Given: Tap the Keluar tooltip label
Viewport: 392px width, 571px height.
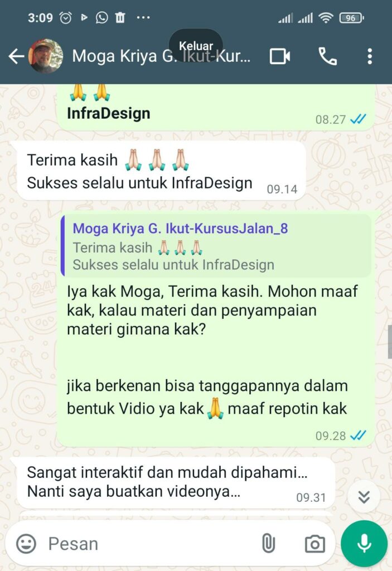Looking at the screenshot, I should [x=196, y=46].
